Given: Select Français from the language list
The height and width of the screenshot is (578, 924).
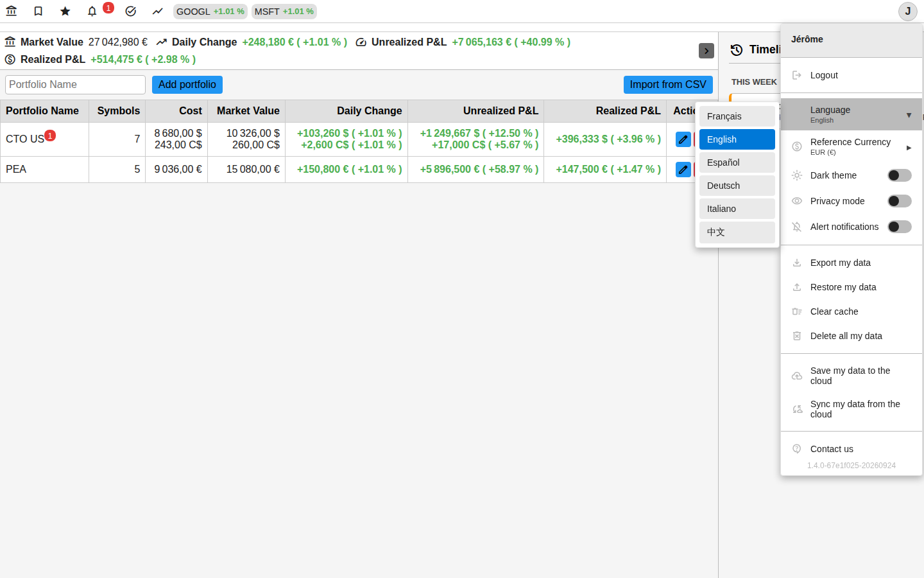Looking at the screenshot, I should click(x=737, y=116).
